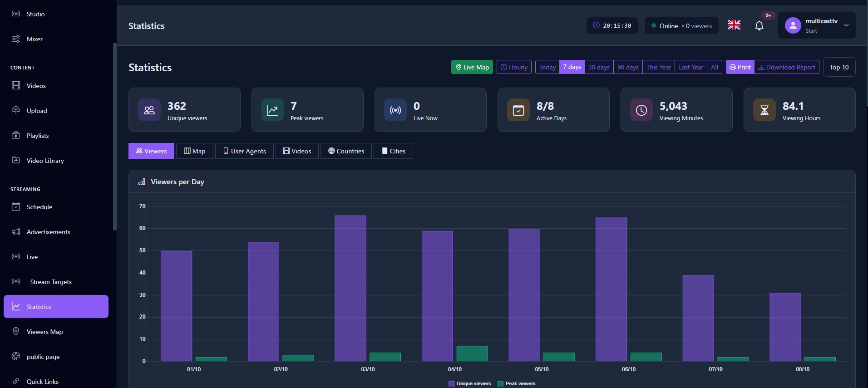This screenshot has height=388, width=868.
Task: Open Playlists in the sidebar
Action: [x=56, y=136]
